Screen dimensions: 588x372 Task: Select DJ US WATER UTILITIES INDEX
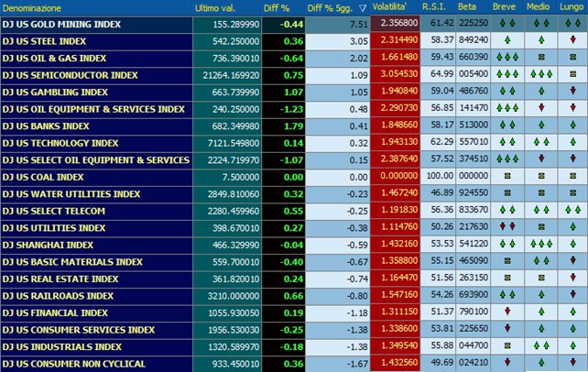(x=71, y=194)
